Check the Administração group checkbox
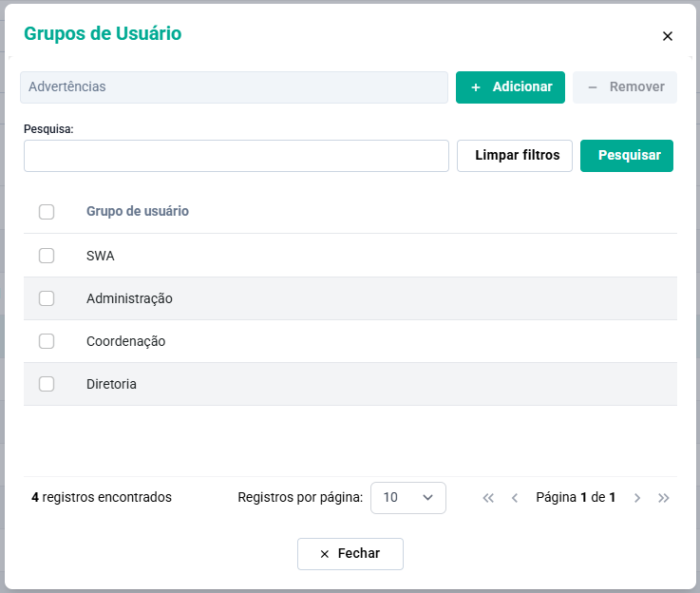Screen dimensions: 700x593 pyautogui.click(x=47, y=298)
